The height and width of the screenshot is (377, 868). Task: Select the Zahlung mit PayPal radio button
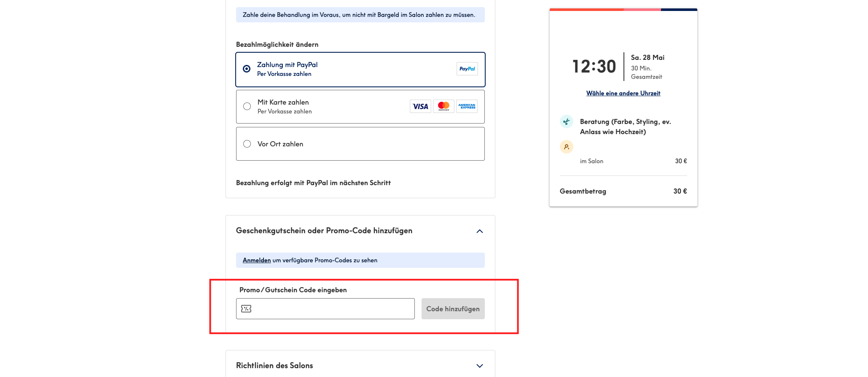(247, 69)
